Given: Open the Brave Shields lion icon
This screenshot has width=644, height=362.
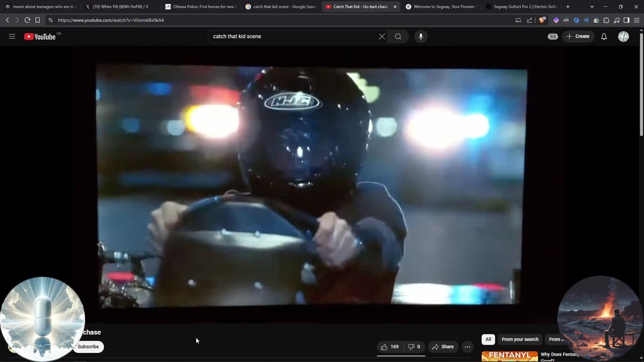Looking at the screenshot, I should 542,20.
